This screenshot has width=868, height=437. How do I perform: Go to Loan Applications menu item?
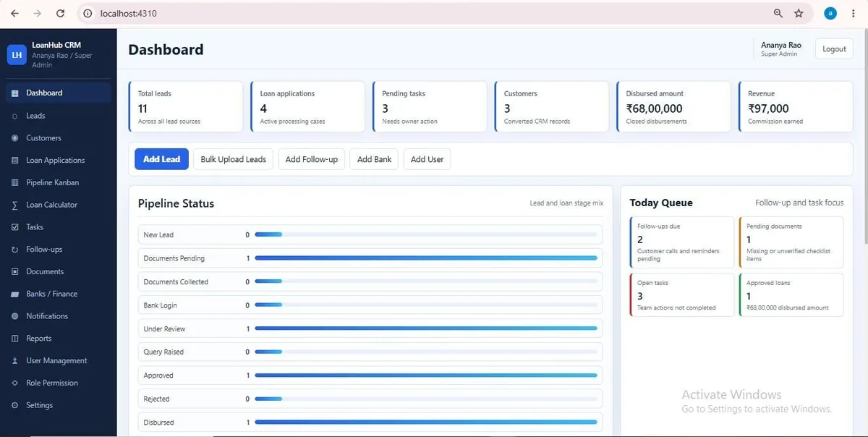(x=59, y=161)
